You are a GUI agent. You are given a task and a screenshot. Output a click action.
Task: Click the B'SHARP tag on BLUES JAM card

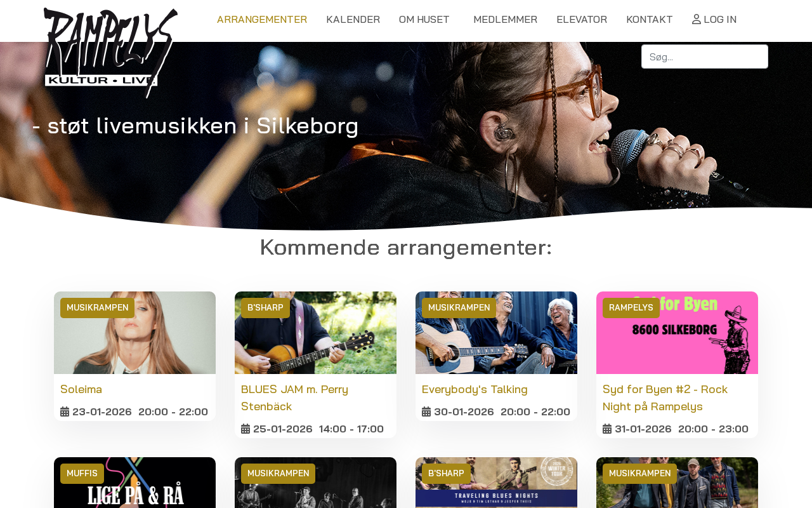(265, 308)
